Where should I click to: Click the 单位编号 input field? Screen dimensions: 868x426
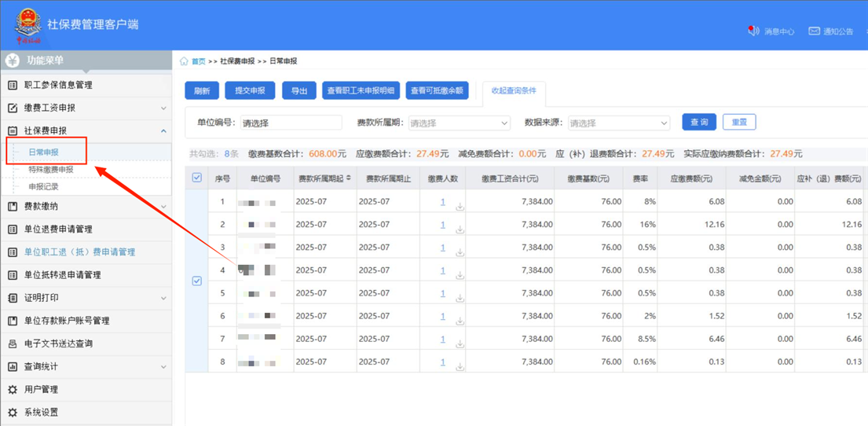point(291,123)
